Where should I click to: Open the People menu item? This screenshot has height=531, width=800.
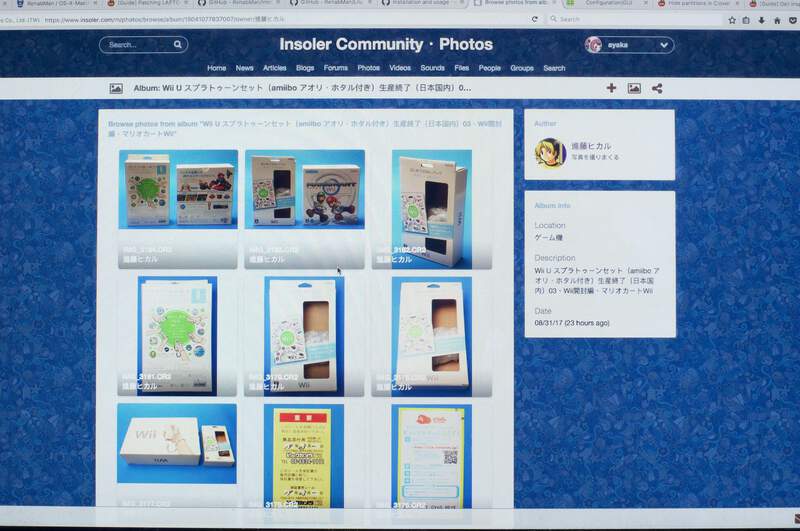(x=489, y=68)
